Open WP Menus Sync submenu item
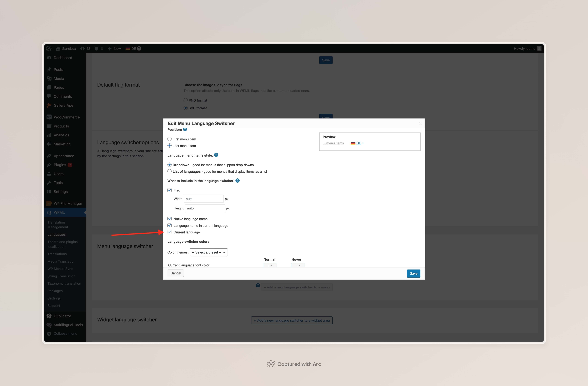The image size is (588, 386). pos(60,269)
